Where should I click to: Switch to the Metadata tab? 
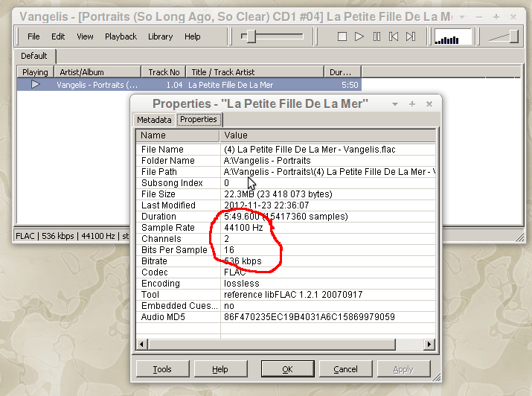point(154,120)
